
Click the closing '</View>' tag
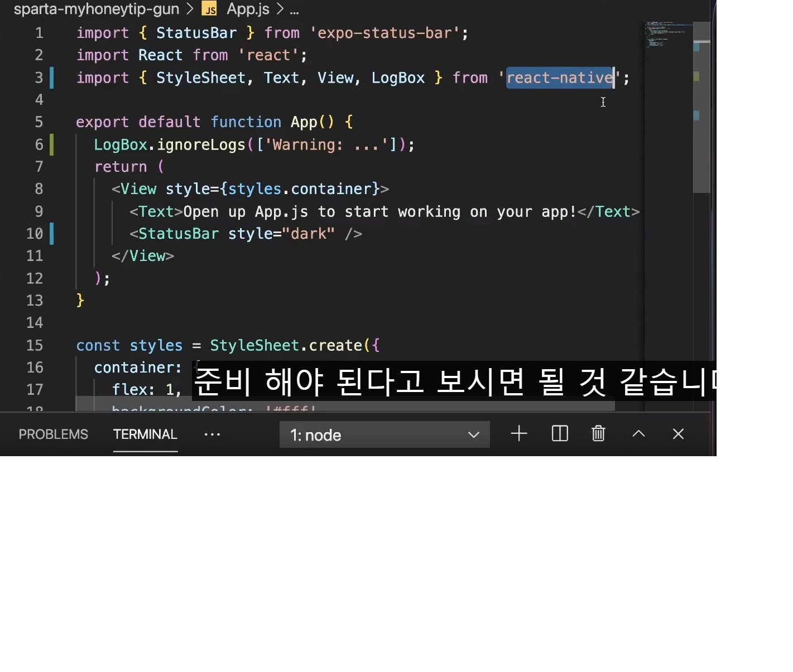click(x=143, y=256)
